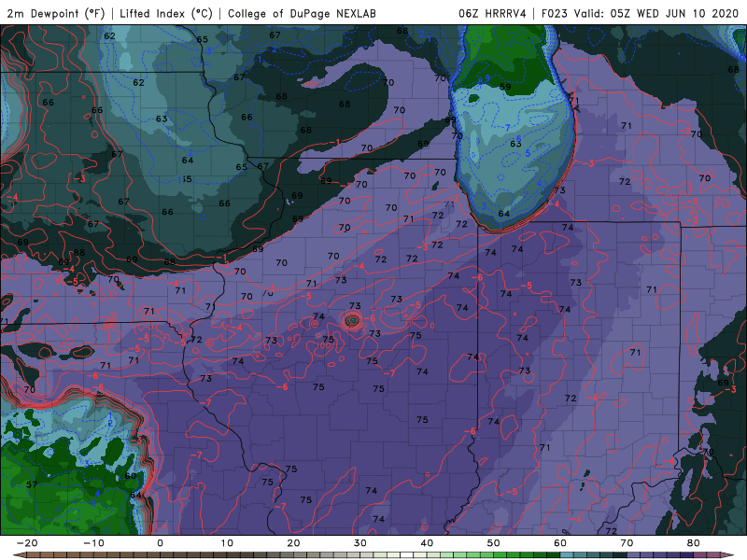
Task: Click the "30" color scale label
Action: [360, 543]
